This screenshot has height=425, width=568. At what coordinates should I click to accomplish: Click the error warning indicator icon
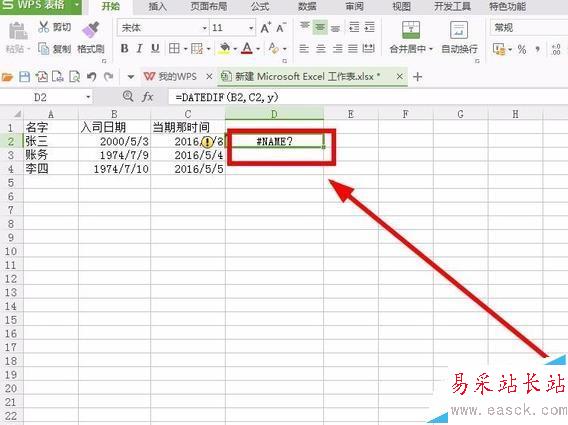pyautogui.click(x=207, y=142)
